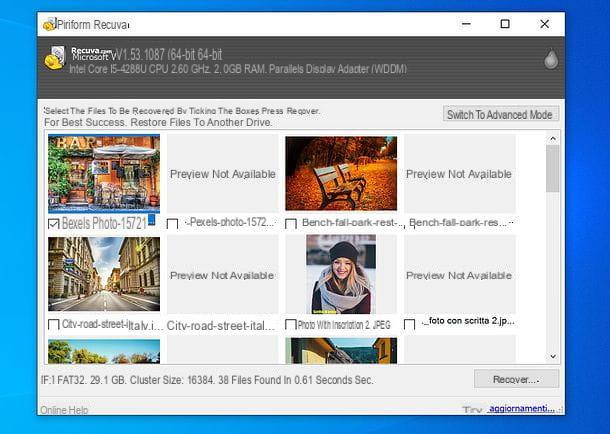Click the Recover... button

(516, 379)
